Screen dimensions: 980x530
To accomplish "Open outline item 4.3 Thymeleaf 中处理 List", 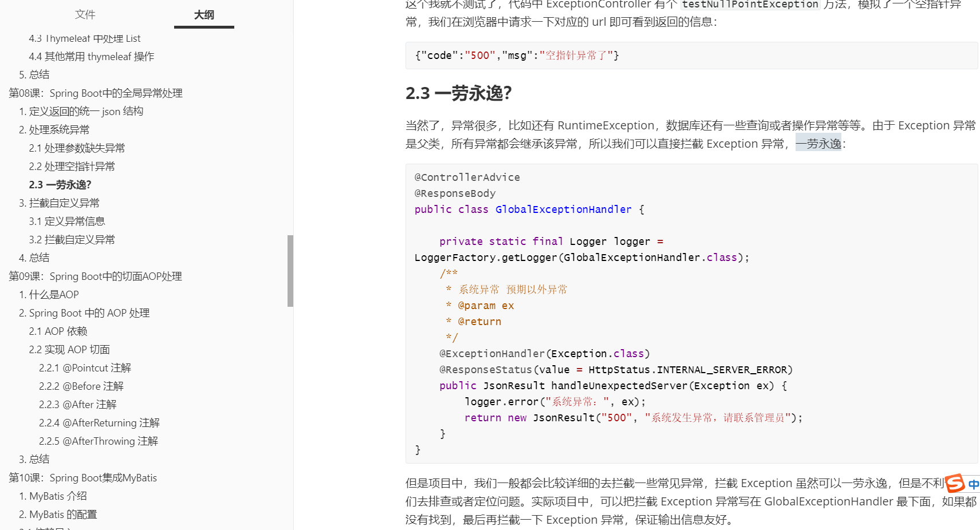I will click(84, 38).
